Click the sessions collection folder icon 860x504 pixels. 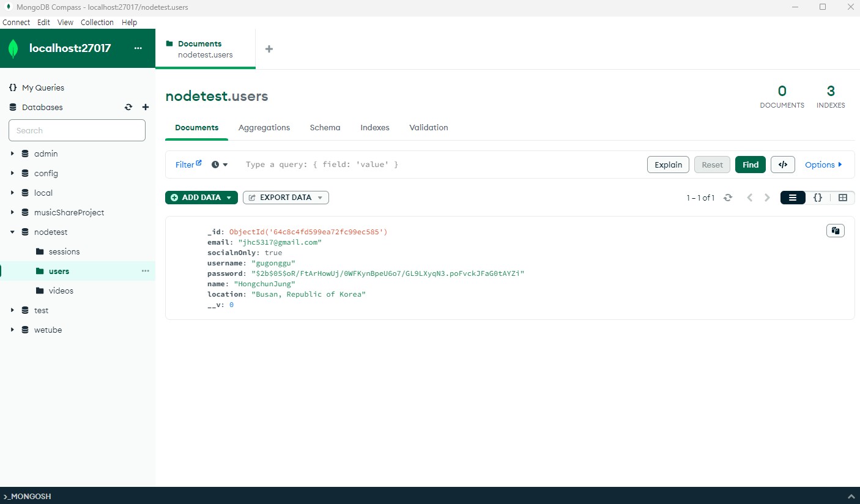click(40, 251)
